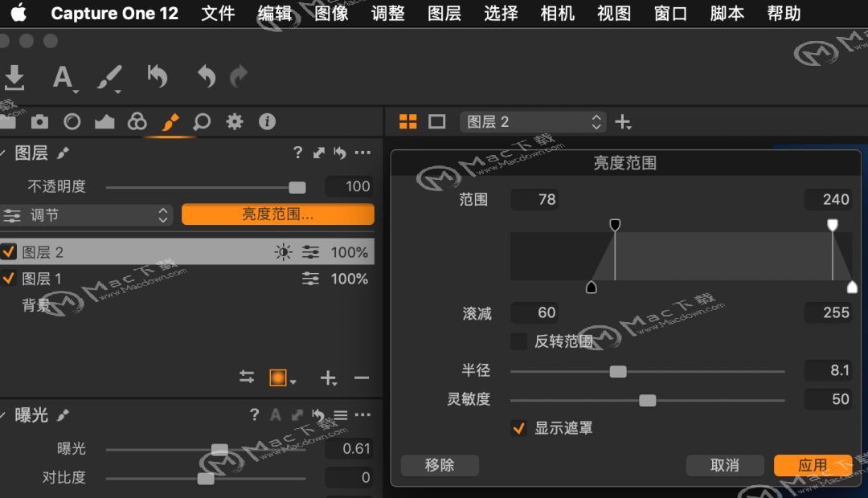
Task: Open the Exposure histogram tool tab
Action: coord(104,121)
